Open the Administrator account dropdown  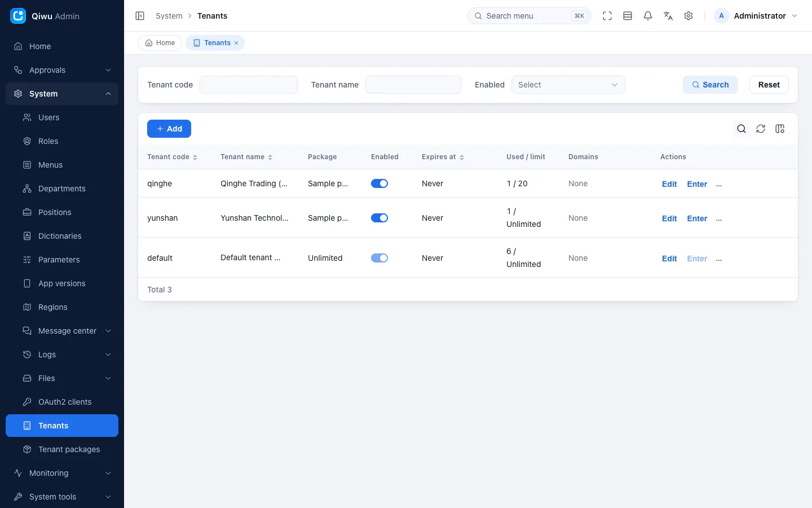click(756, 16)
